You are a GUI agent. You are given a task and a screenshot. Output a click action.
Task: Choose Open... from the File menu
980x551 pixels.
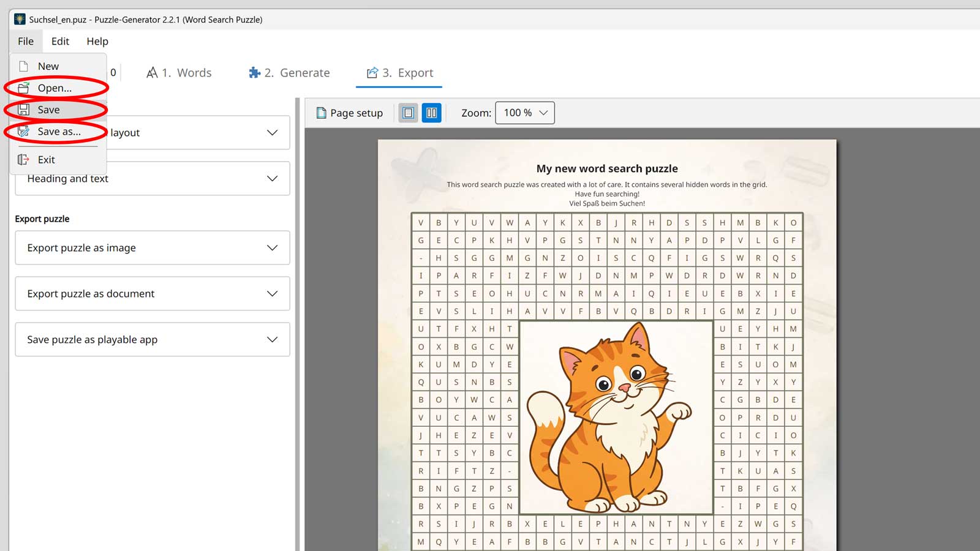click(x=58, y=88)
